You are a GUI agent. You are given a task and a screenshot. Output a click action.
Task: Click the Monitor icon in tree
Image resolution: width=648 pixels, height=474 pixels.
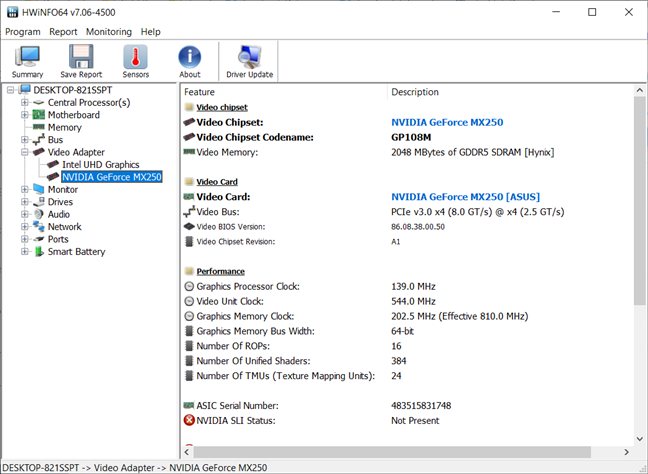click(x=38, y=189)
